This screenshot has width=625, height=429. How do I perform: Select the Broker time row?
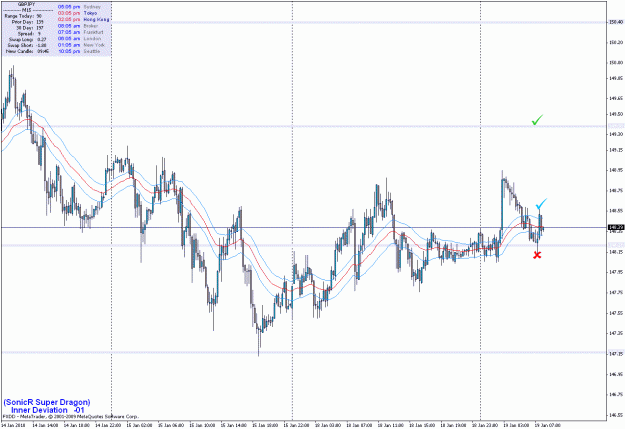[78, 26]
